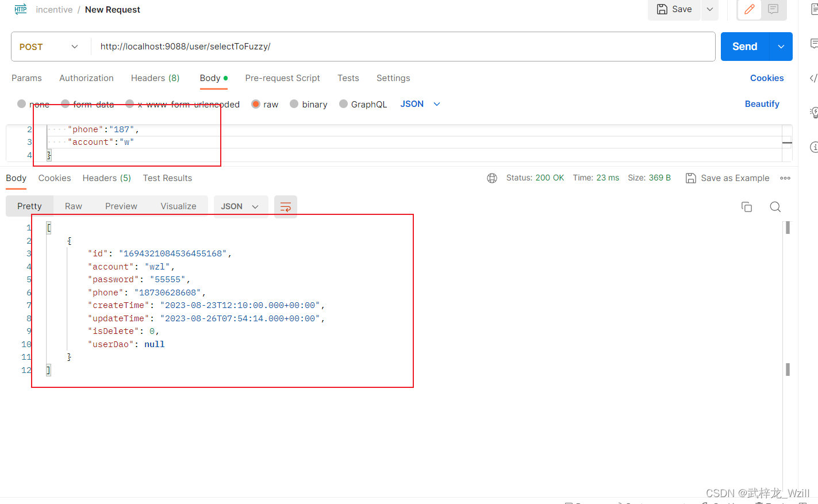Open the three-dot response options menu
Image resolution: width=818 pixels, height=504 pixels.
tap(785, 178)
